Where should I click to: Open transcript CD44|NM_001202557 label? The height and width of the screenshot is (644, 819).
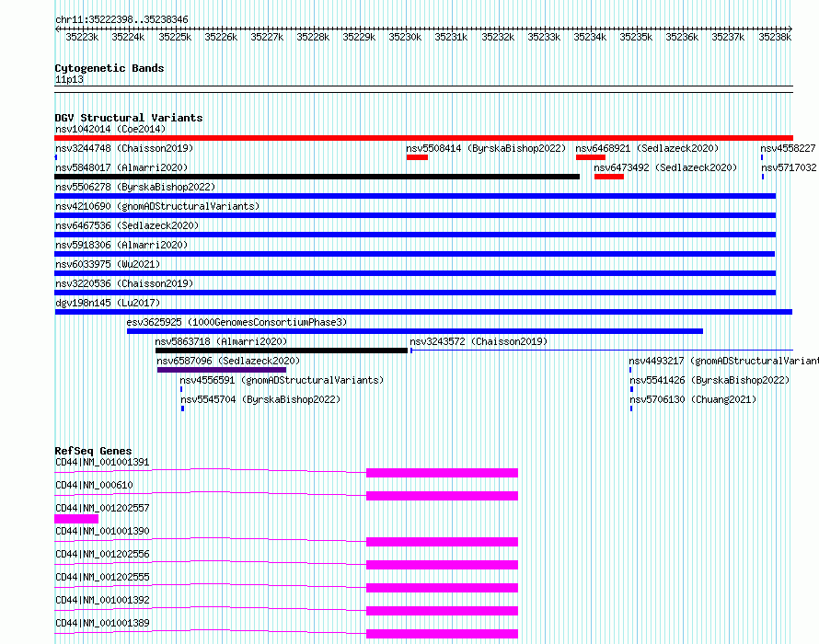102,508
